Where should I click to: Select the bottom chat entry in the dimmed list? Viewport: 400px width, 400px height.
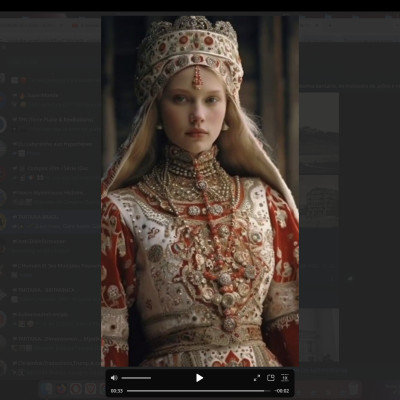[x=50, y=367]
